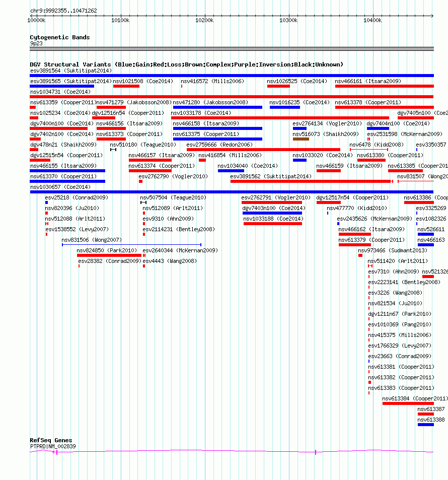Open nsv516073 (Shaikh2009) label
The width and height of the screenshot is (448, 480).
326,134
